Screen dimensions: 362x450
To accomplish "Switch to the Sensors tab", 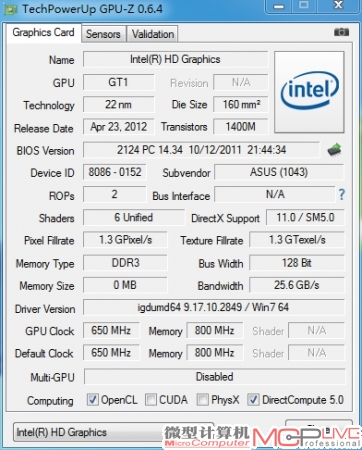I will click(103, 34).
